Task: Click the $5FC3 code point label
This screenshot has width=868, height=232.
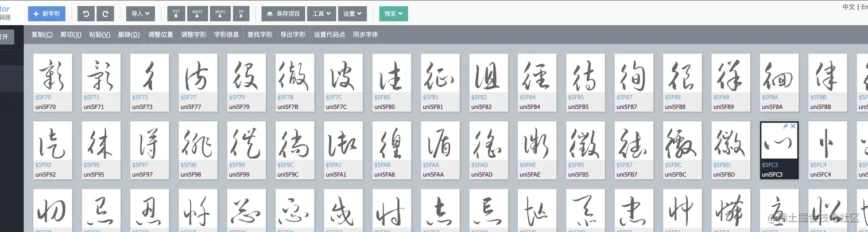Action: click(769, 165)
